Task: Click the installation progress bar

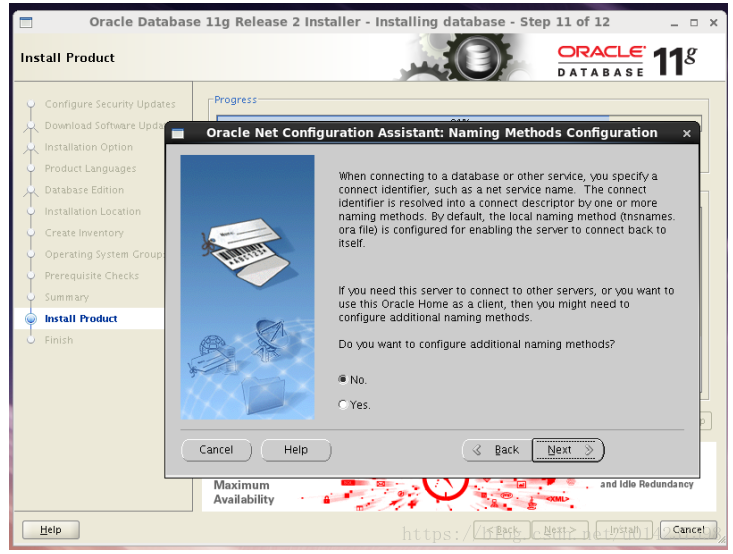Action: click(458, 119)
